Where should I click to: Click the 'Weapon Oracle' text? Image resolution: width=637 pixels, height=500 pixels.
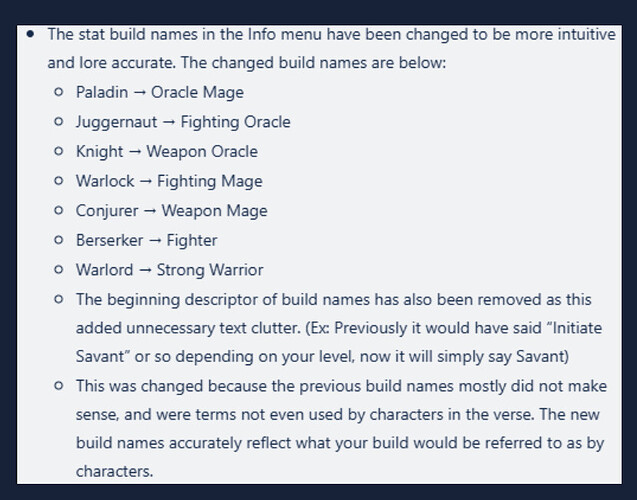202,152
